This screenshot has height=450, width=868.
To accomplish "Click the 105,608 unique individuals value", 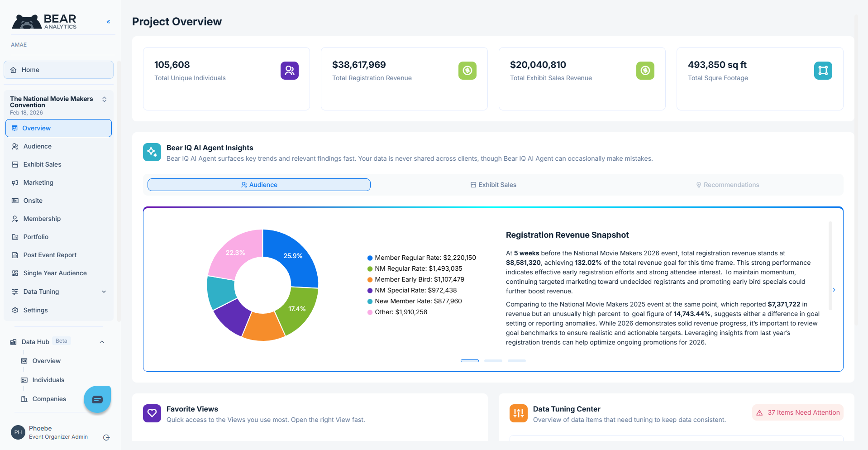I will 172,65.
